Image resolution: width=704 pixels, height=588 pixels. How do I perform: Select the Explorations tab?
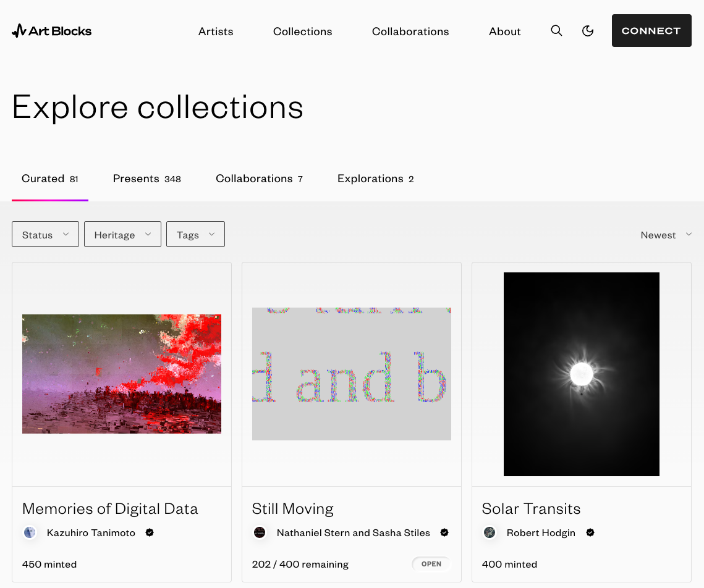click(375, 179)
